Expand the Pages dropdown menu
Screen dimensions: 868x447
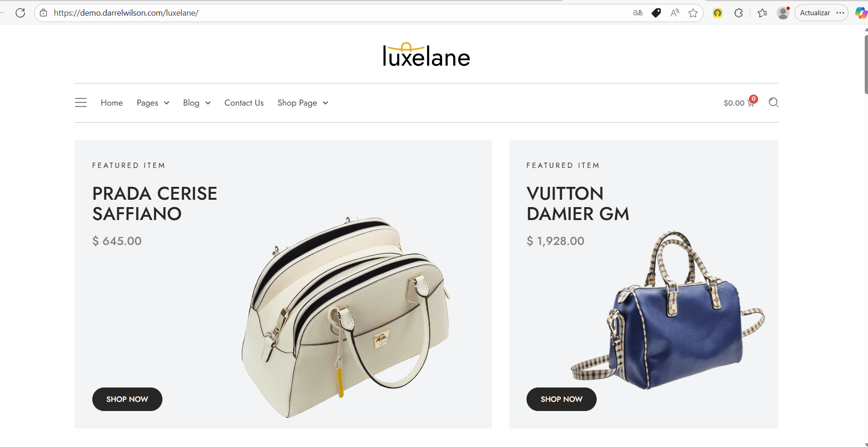click(153, 103)
